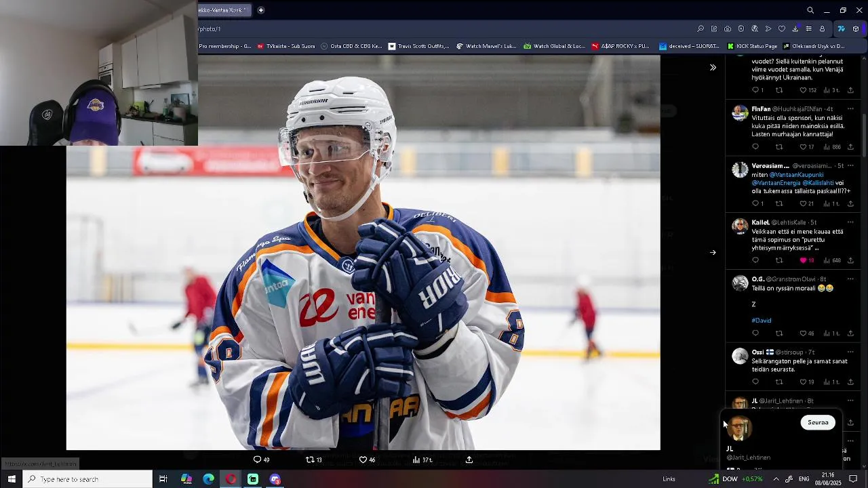Open browser downloads icon in toolbar
The width and height of the screenshot is (868, 488).
click(x=795, y=28)
